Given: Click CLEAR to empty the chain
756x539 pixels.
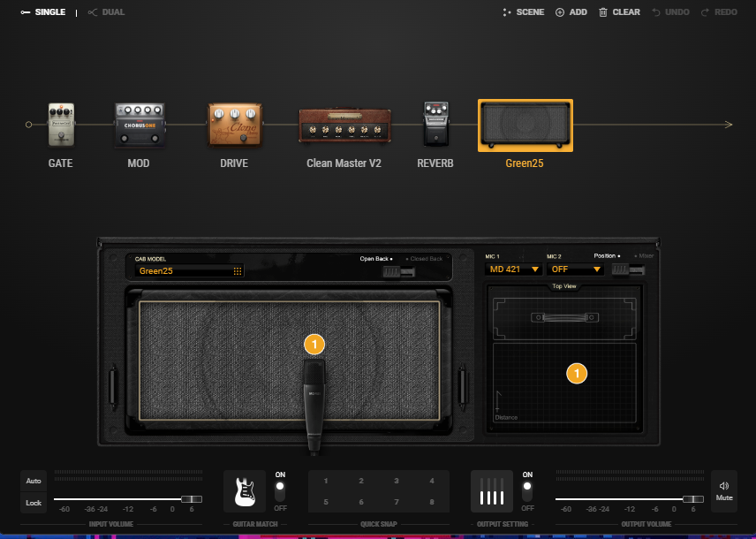Looking at the screenshot, I should pos(619,12).
